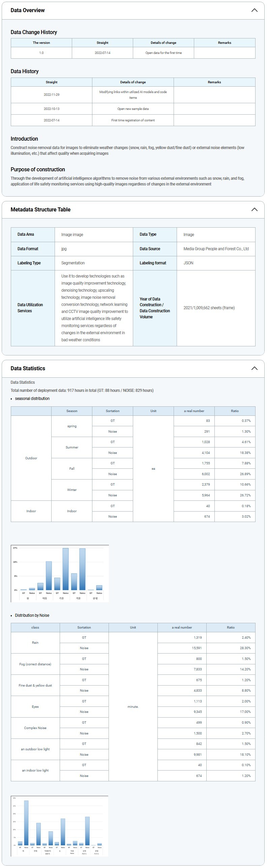Click the Data Overview heading title
The image size is (267, 868).
[28, 10]
